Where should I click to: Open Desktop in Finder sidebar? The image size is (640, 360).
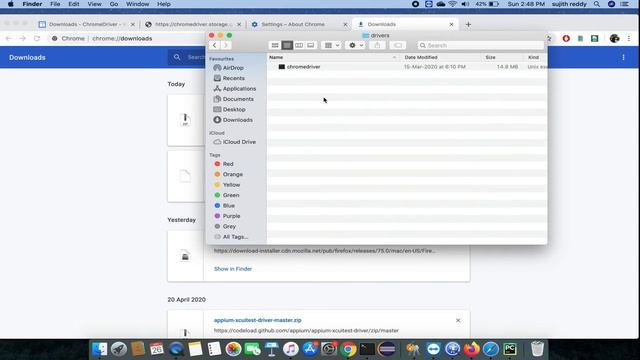[234, 109]
